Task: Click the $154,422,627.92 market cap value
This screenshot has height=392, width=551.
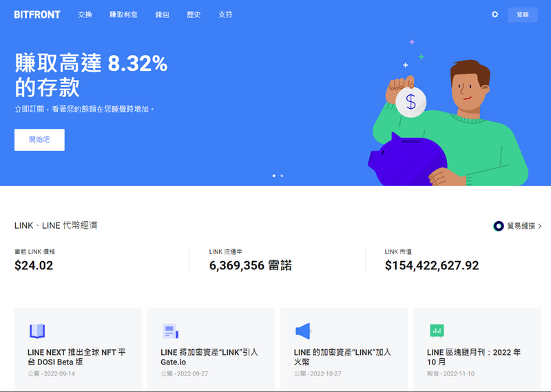Action: 432,265
